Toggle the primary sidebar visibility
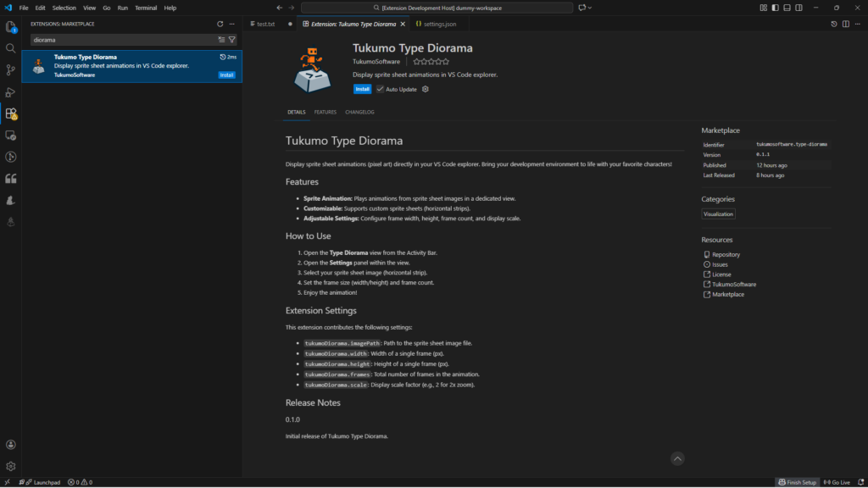868x488 pixels. pos(776,8)
